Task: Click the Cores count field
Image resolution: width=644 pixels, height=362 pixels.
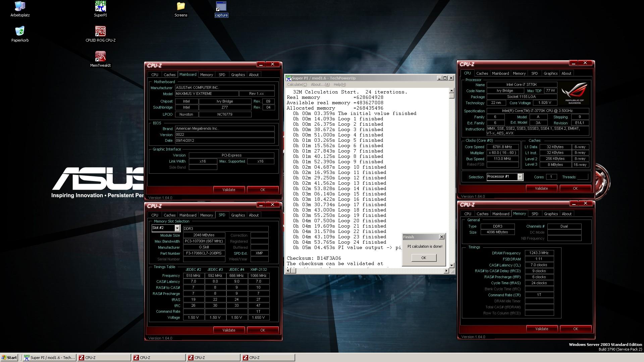Action: (551, 177)
